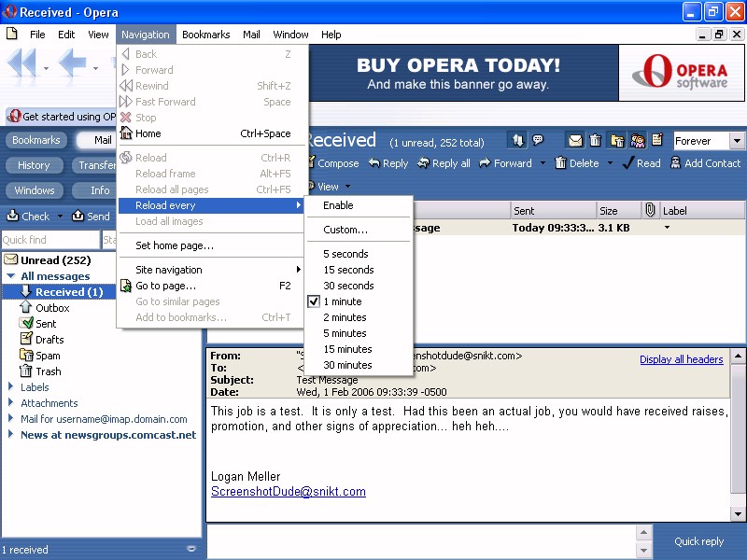Open the Window menu
Screen dimensions: 747x560
tap(290, 35)
